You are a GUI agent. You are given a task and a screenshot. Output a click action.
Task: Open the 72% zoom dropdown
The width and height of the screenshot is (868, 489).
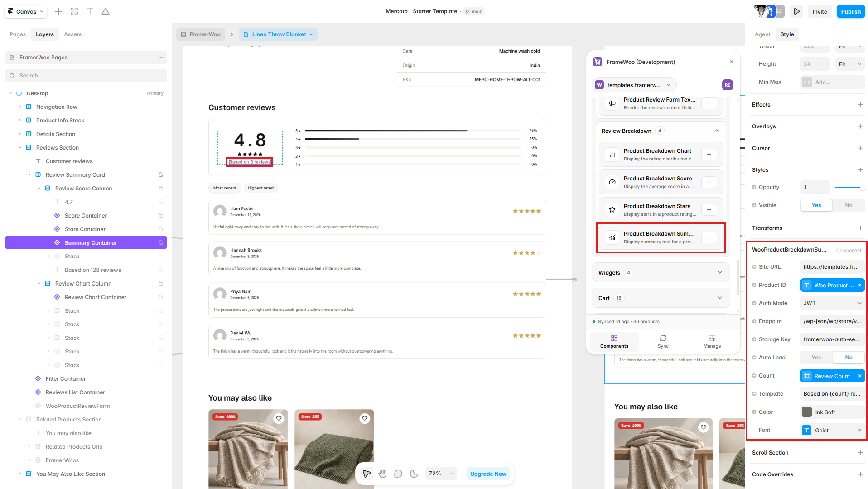[x=441, y=474]
